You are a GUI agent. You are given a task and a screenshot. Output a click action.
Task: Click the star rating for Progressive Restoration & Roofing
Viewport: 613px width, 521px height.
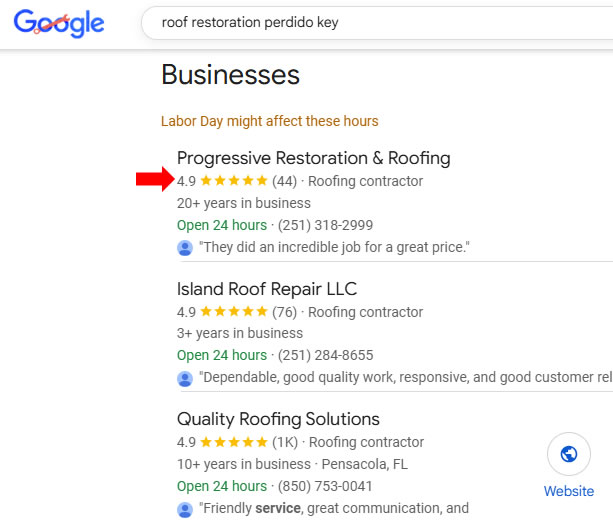[x=234, y=181]
